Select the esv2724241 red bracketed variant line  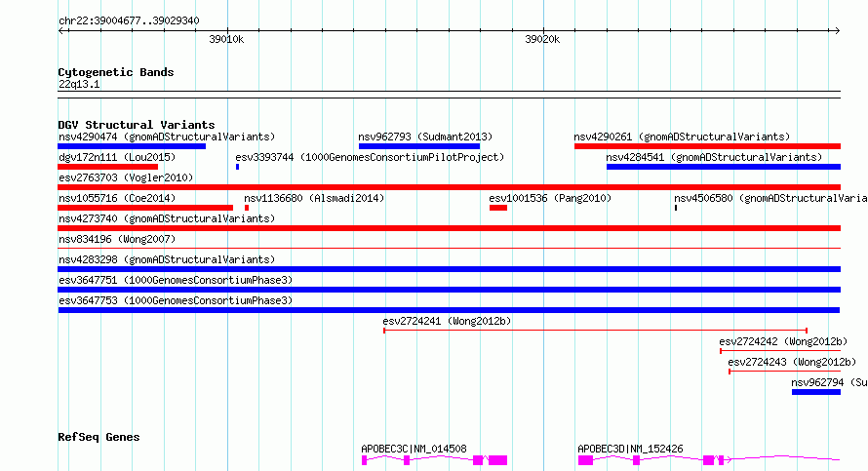pos(595,331)
